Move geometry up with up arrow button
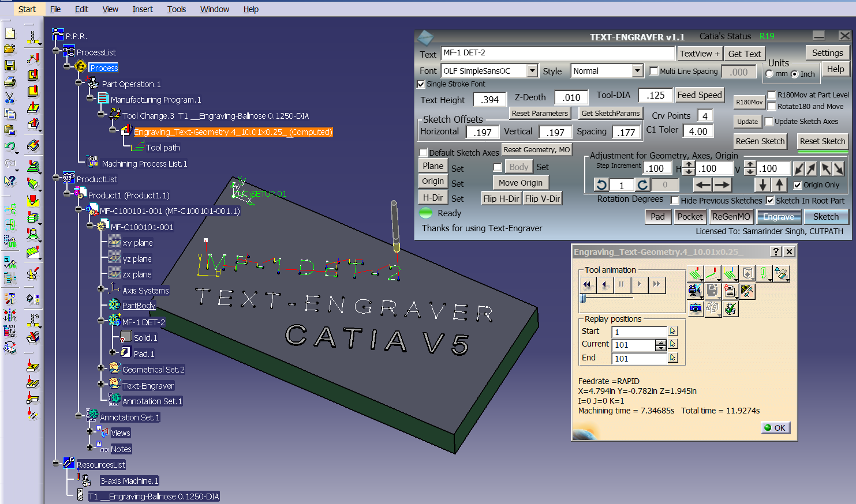This screenshot has width=856, height=504. [x=780, y=185]
